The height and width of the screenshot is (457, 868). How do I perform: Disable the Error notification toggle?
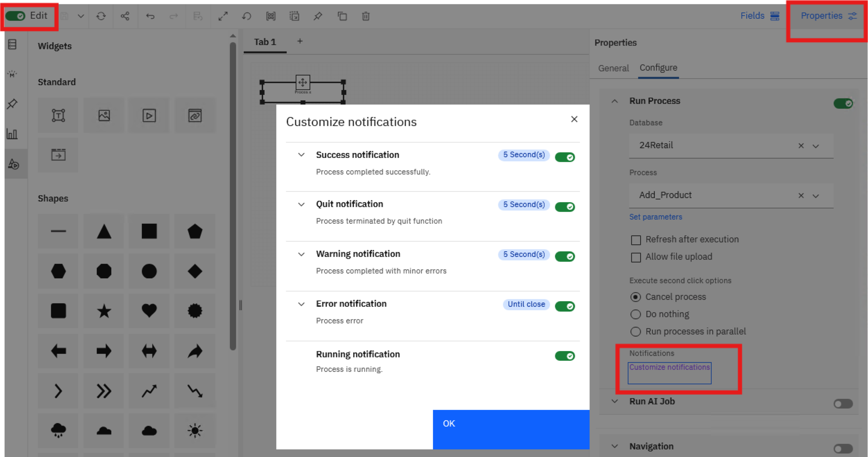[565, 306]
